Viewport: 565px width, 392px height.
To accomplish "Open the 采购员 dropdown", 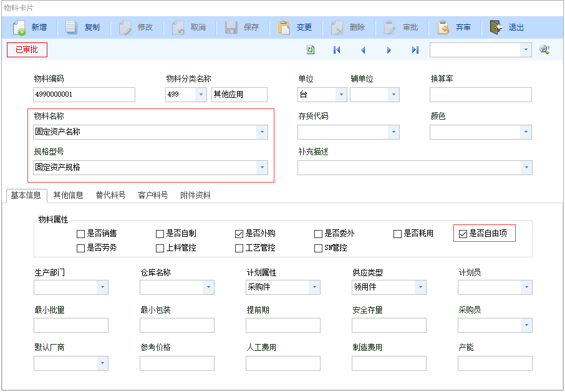I will [526, 325].
